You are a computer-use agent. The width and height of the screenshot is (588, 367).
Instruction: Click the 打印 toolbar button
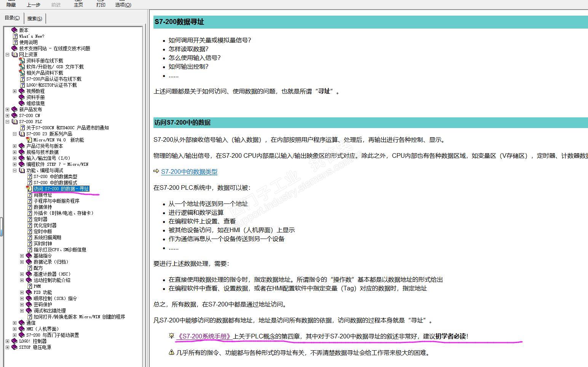pos(101,5)
